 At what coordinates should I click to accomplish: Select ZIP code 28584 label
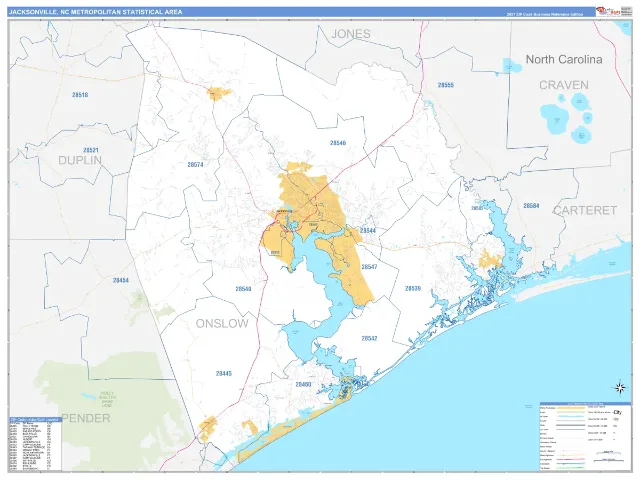pyautogui.click(x=531, y=206)
